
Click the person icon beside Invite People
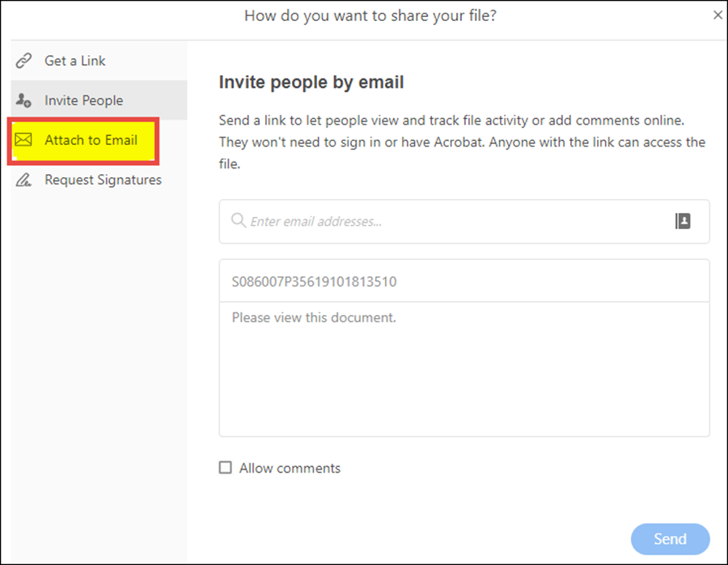(23, 100)
